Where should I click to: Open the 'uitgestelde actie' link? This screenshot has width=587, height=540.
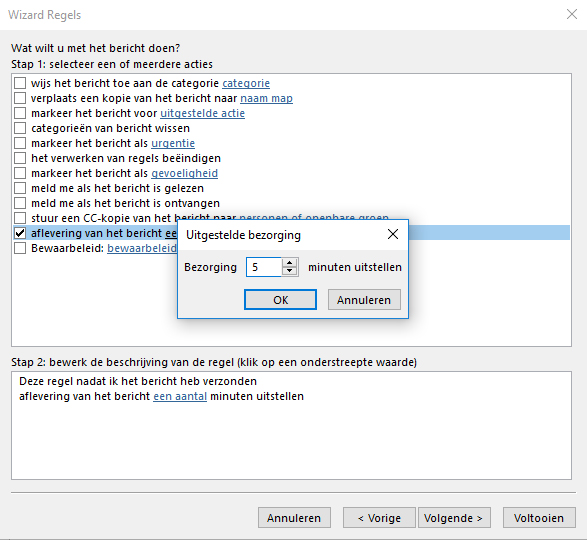[203, 113]
